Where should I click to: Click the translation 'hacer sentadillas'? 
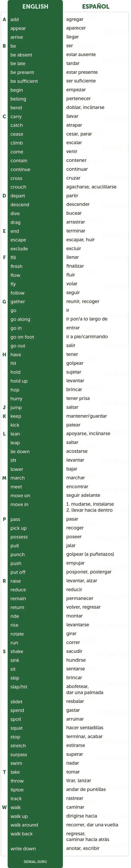click(85, 728)
